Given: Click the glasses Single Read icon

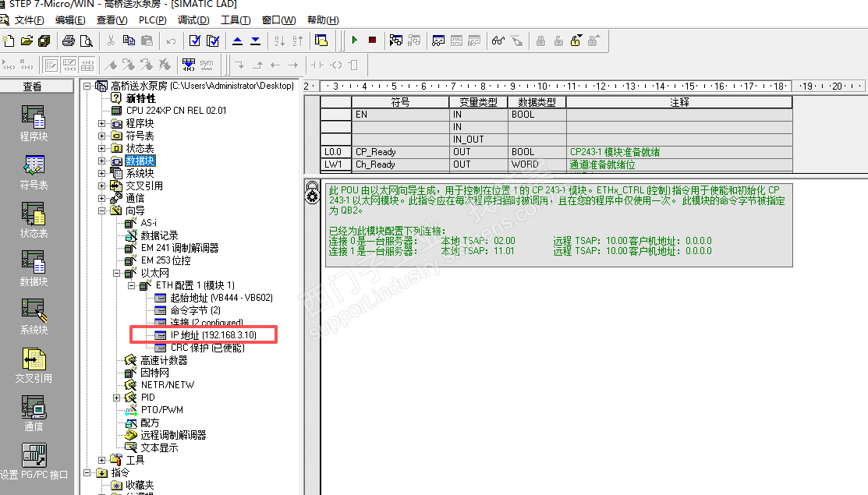Looking at the screenshot, I should pyautogui.click(x=498, y=41).
